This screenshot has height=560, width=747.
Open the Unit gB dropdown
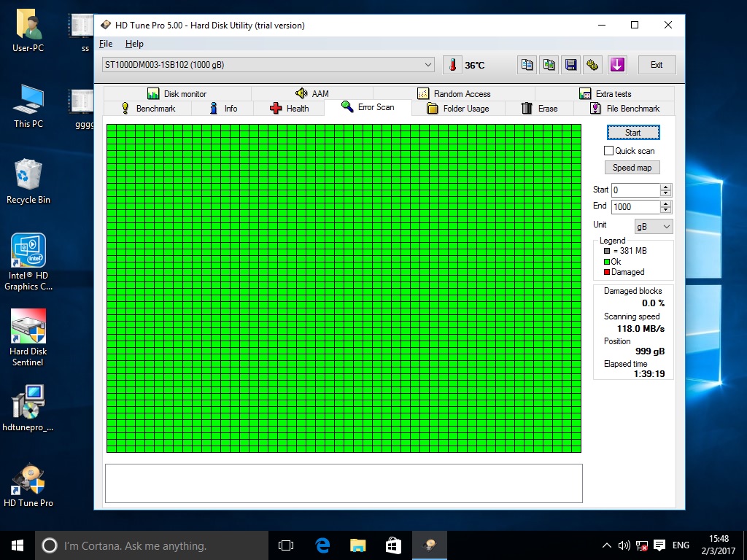654,226
